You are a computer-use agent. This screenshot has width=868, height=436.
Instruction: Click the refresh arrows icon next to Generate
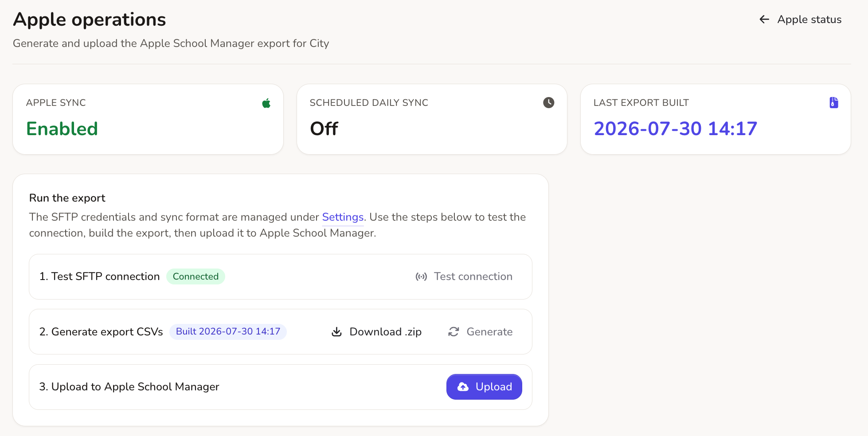(454, 332)
